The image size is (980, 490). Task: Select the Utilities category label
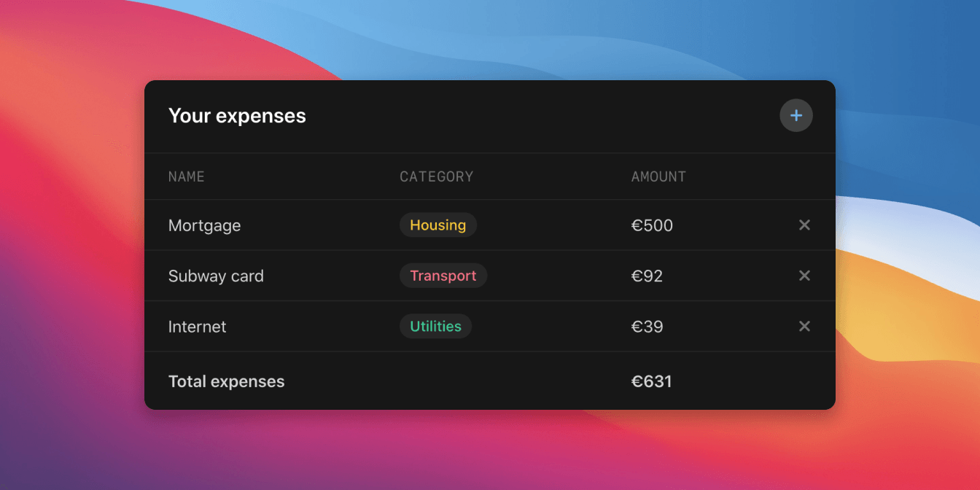pyautogui.click(x=435, y=326)
